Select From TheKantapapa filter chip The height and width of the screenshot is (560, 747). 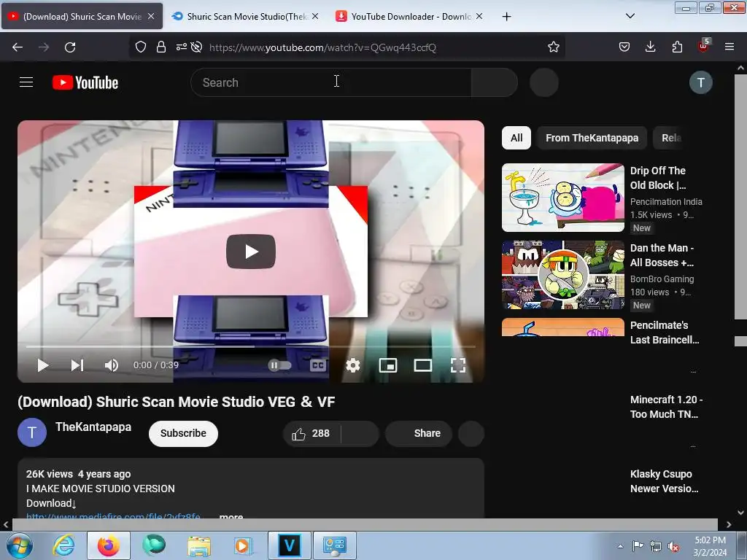(592, 138)
